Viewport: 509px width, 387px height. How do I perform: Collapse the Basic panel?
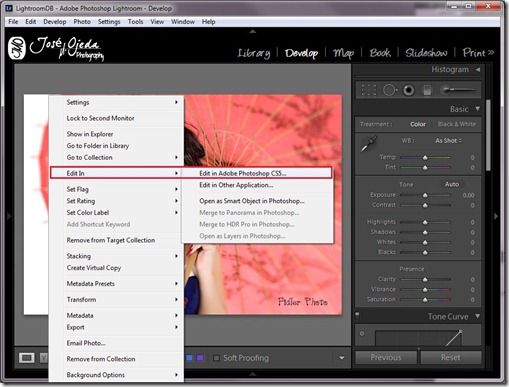point(478,109)
